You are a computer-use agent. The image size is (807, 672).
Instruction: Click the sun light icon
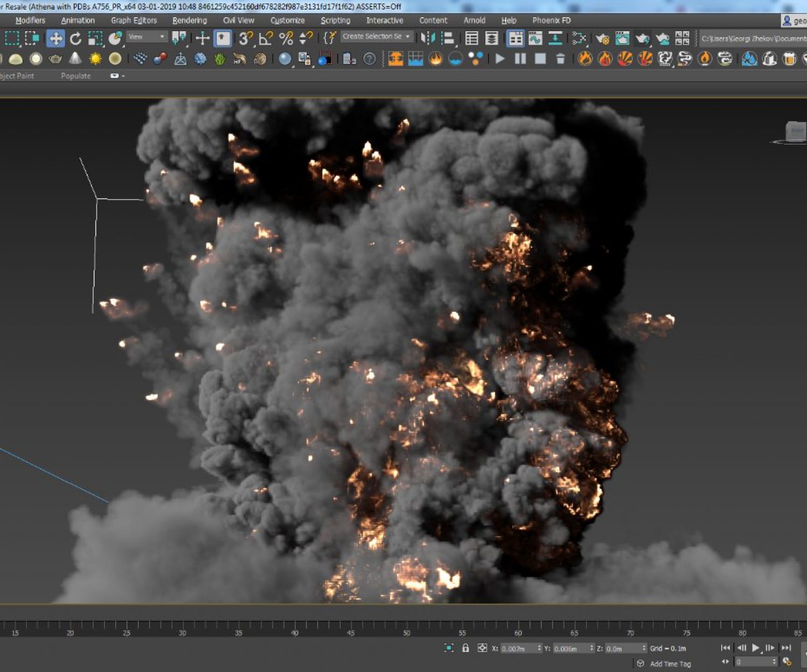coord(95,59)
